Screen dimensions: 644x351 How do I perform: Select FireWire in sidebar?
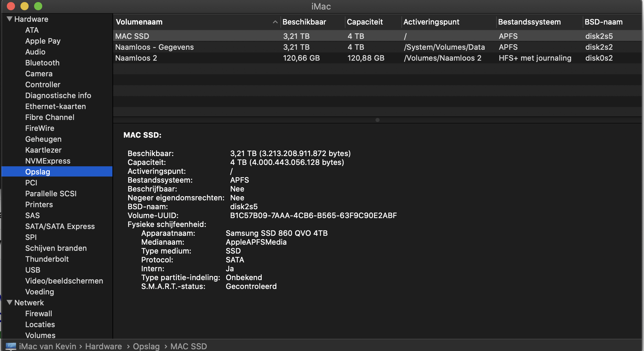(x=40, y=128)
